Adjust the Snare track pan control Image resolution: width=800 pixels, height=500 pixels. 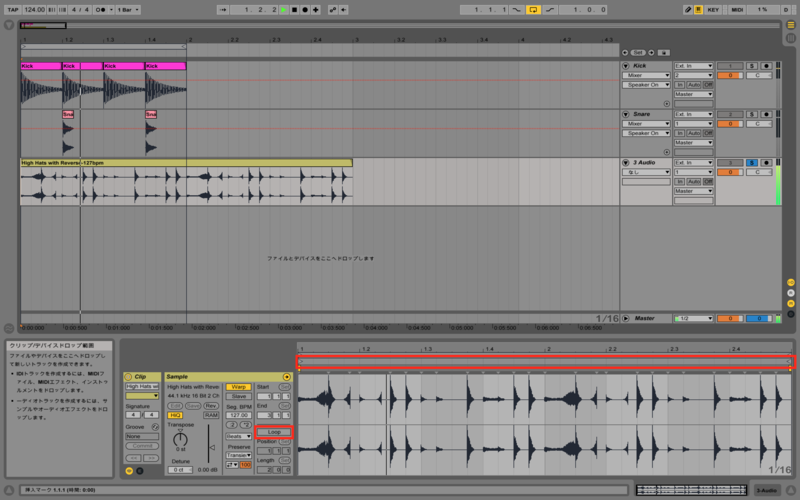759,124
